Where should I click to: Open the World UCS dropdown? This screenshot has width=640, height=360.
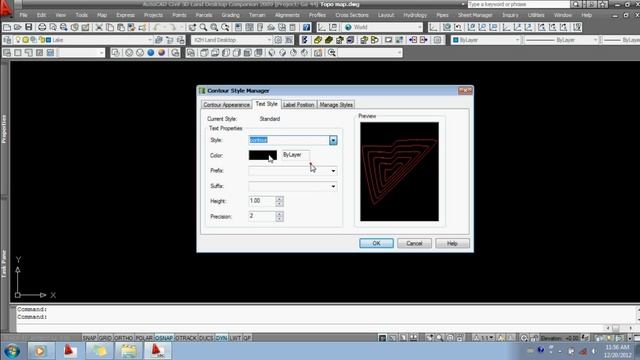point(420,27)
